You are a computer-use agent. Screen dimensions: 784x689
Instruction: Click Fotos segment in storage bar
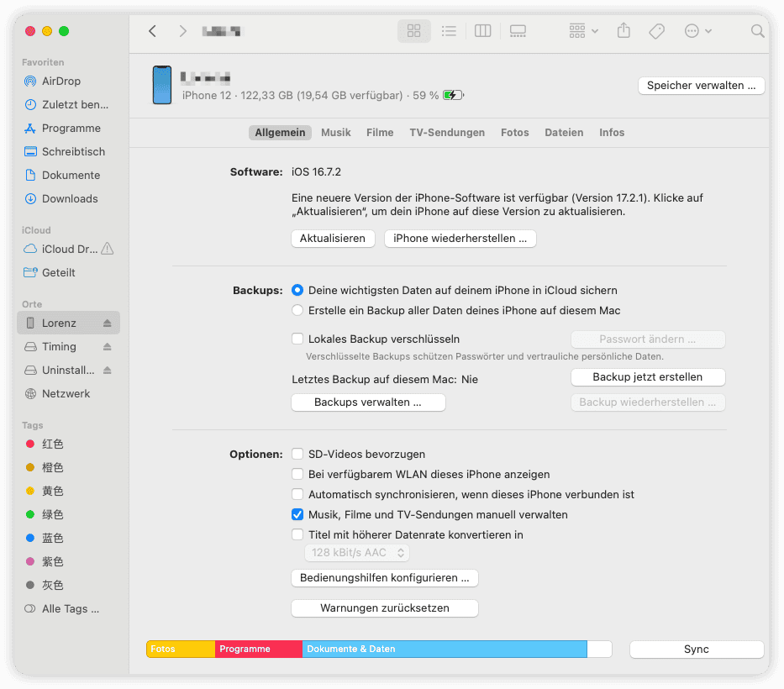pos(181,649)
